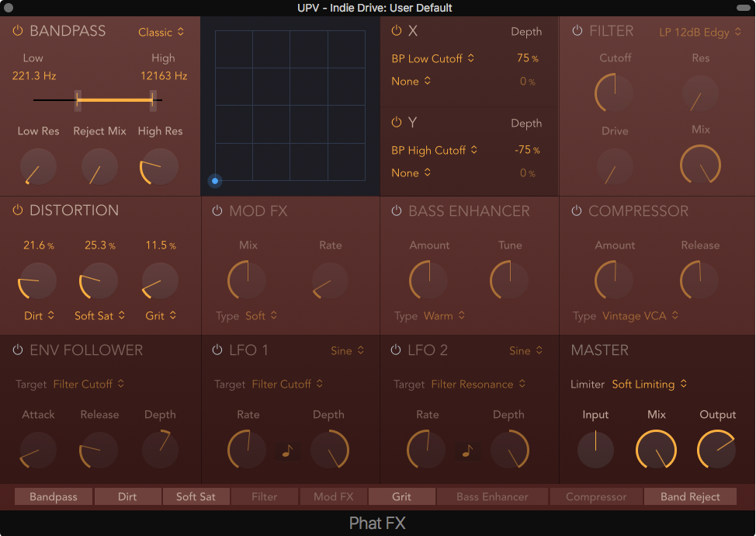Enable the Bass Enhancer power button
Viewport: 756px width, 536px height.
tap(397, 211)
